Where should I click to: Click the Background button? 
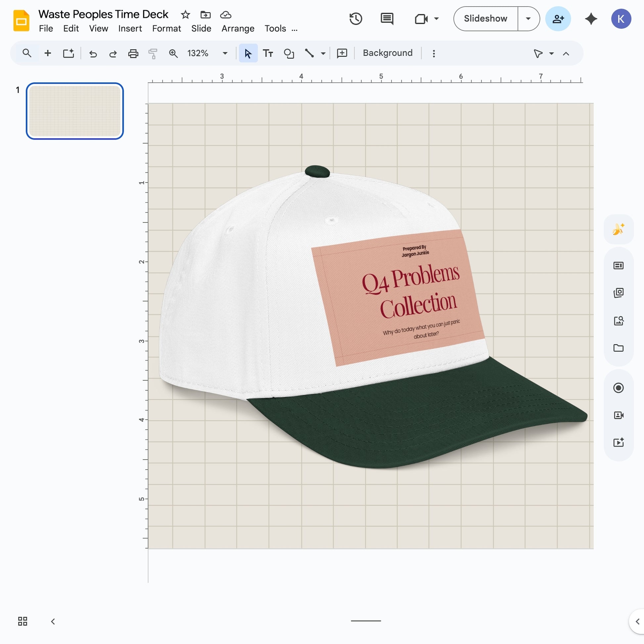[387, 53]
